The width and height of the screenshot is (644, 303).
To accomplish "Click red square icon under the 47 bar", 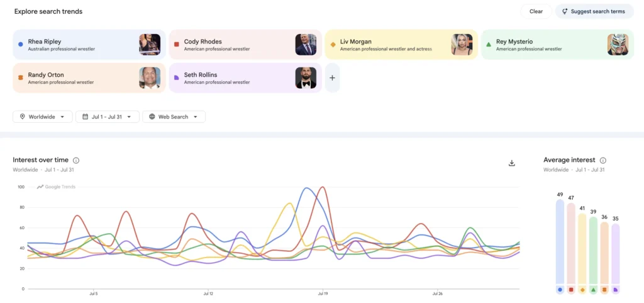I will 571,290.
